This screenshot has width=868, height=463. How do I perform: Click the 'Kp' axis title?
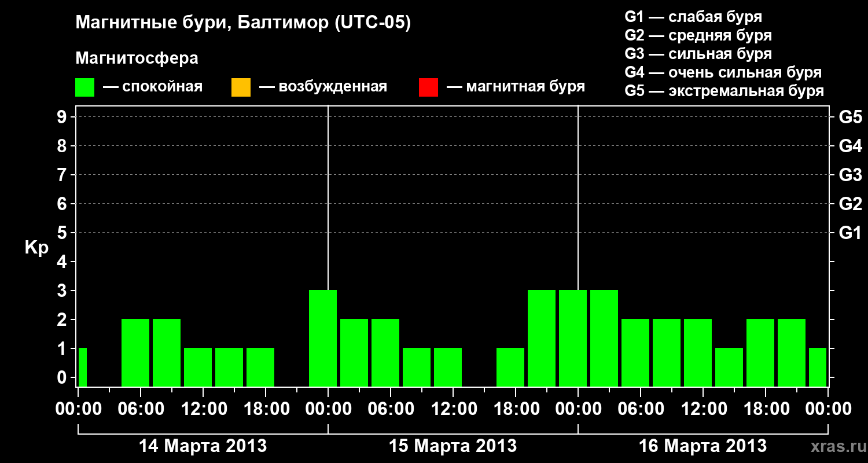(x=36, y=248)
